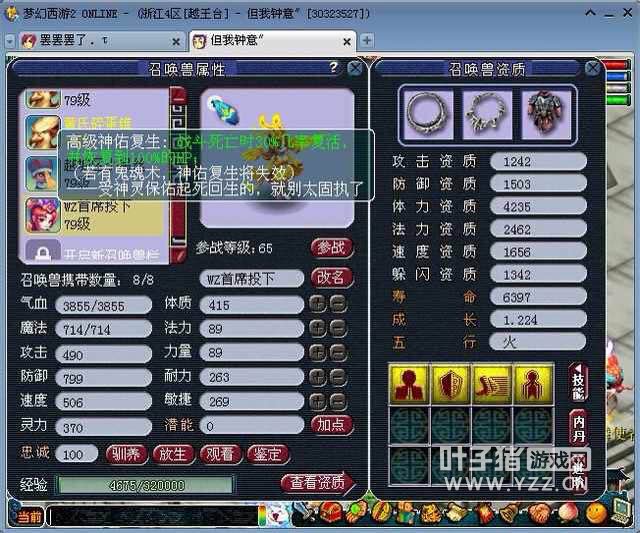Image resolution: width=640 pixels, height=533 pixels.
Task: Decrease 法力 with its minus button
Action: click(338, 328)
